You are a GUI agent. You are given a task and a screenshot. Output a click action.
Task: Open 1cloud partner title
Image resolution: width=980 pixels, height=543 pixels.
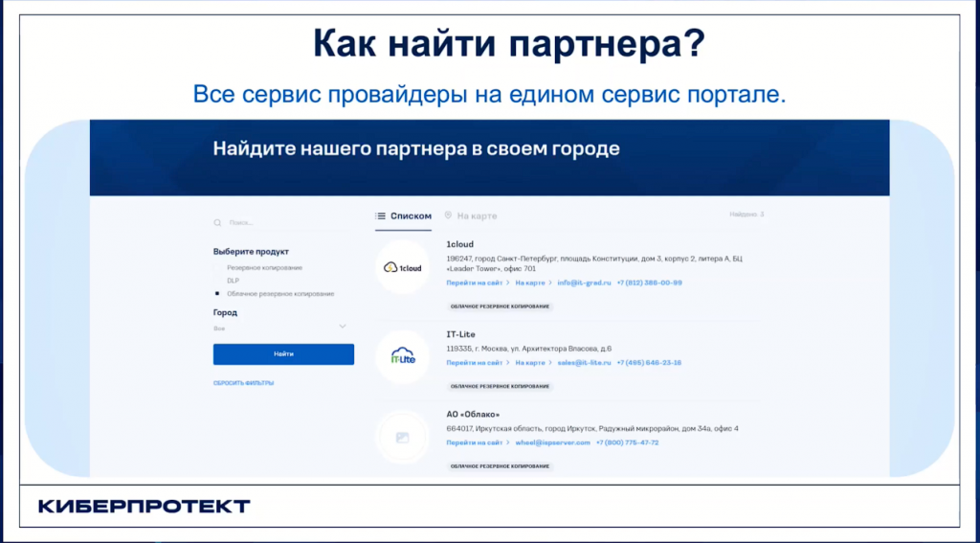(x=460, y=244)
